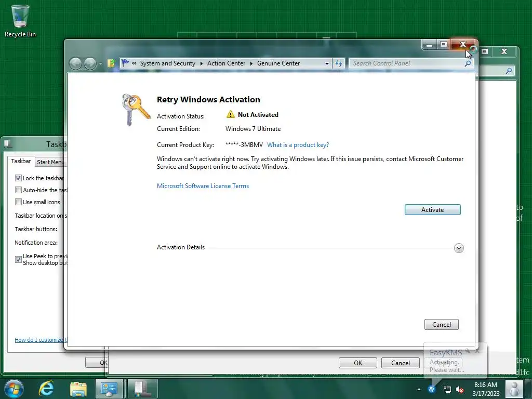Expand the Activation Details section
This screenshot has height=399, width=532.
click(459, 248)
